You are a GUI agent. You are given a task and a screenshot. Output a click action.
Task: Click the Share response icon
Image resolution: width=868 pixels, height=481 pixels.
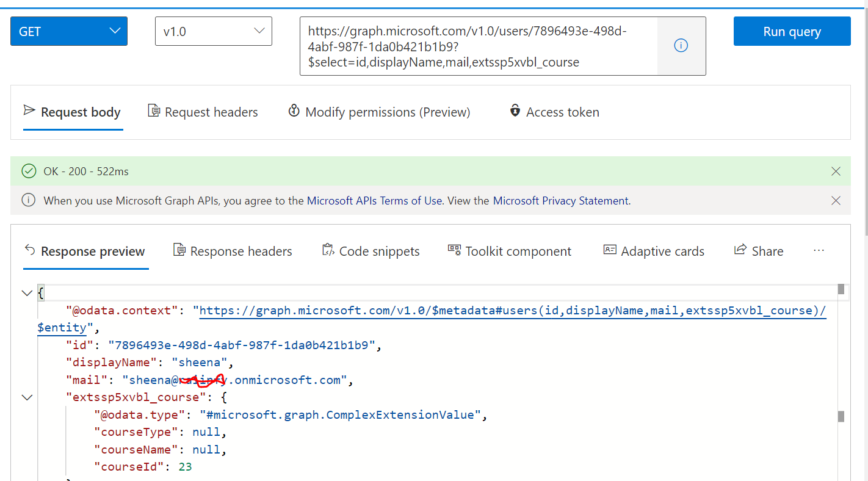pos(739,249)
